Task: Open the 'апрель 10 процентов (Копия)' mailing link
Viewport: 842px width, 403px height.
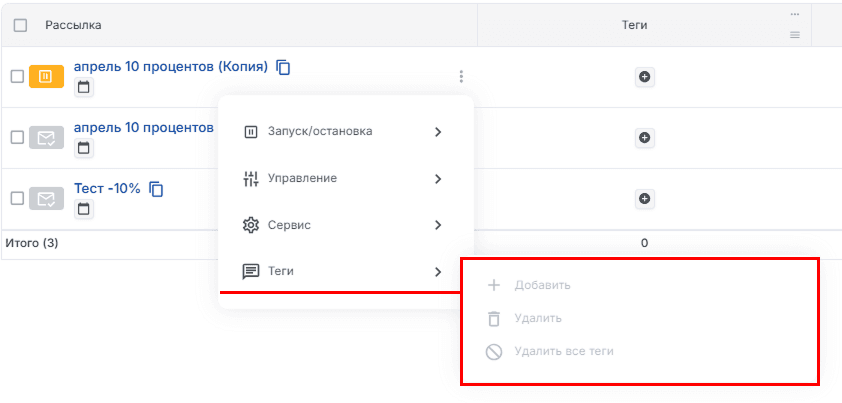Action: [x=171, y=67]
